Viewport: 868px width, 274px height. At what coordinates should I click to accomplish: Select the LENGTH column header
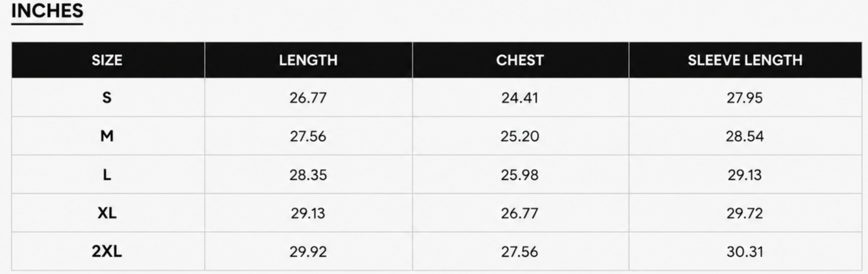point(308,61)
